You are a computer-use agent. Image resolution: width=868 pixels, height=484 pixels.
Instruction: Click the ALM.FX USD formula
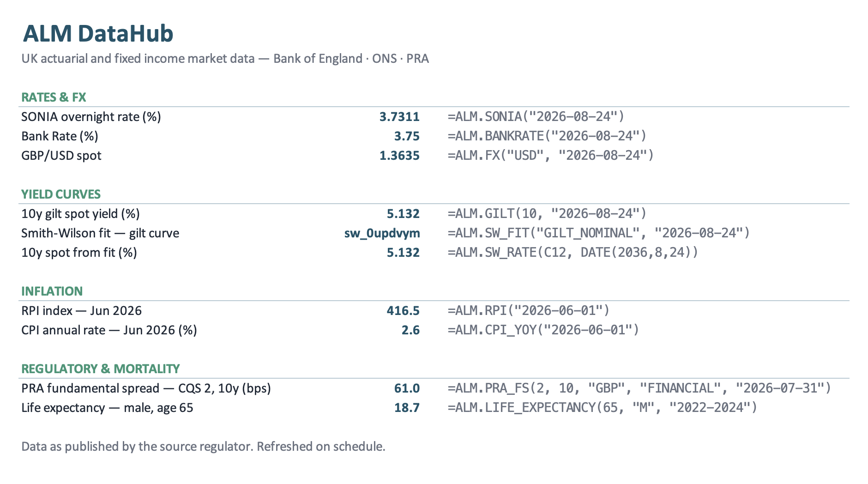point(551,155)
